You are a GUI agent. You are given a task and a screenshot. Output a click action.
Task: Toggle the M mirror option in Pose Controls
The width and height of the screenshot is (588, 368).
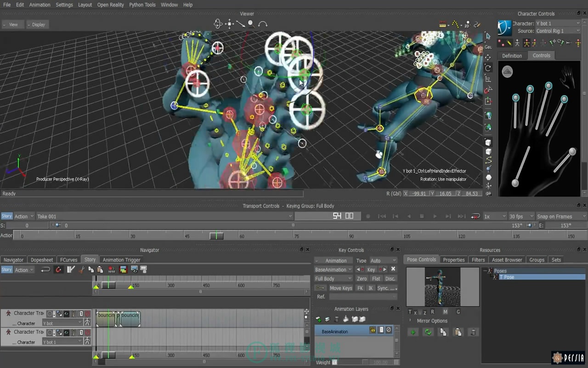pos(445,312)
